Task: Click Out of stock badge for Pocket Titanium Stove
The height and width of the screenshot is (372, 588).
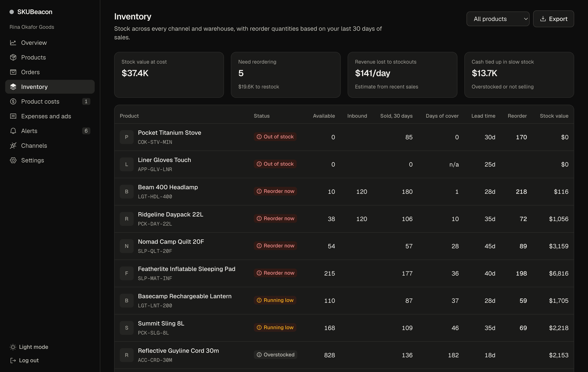Action: [x=275, y=137]
